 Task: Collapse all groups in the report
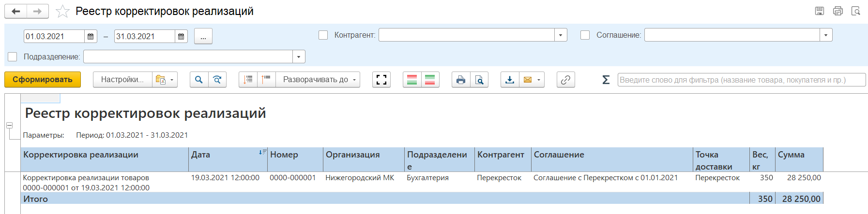266,80
